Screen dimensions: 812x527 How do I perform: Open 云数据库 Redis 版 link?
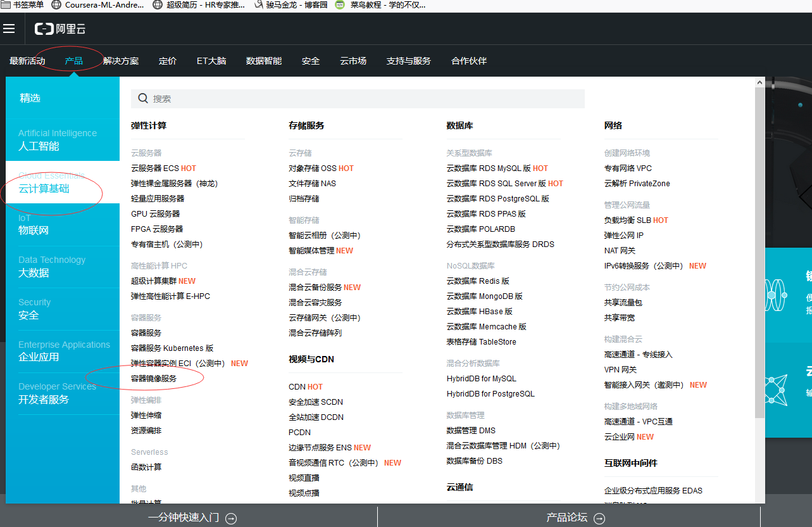click(478, 281)
